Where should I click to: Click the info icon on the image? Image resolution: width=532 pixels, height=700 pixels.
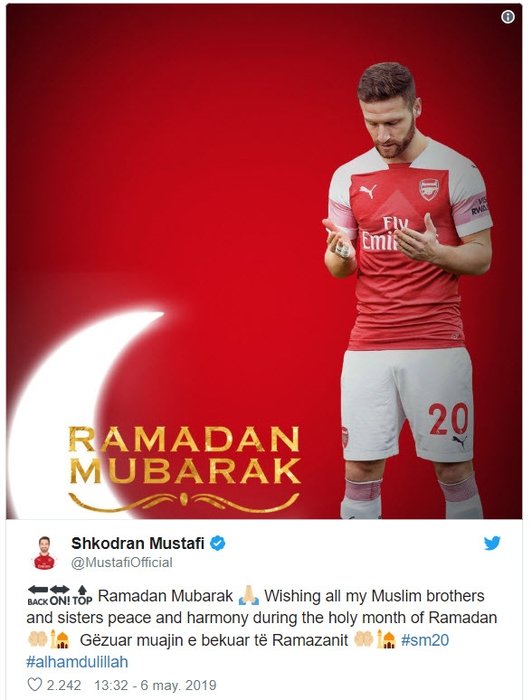tap(508, 17)
